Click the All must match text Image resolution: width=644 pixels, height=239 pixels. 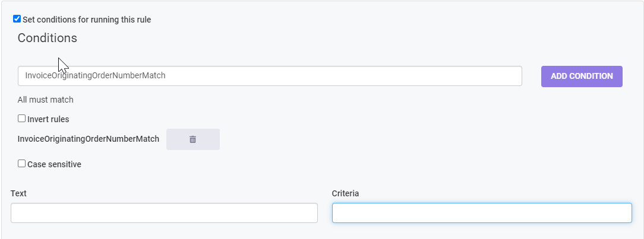pyautogui.click(x=46, y=100)
